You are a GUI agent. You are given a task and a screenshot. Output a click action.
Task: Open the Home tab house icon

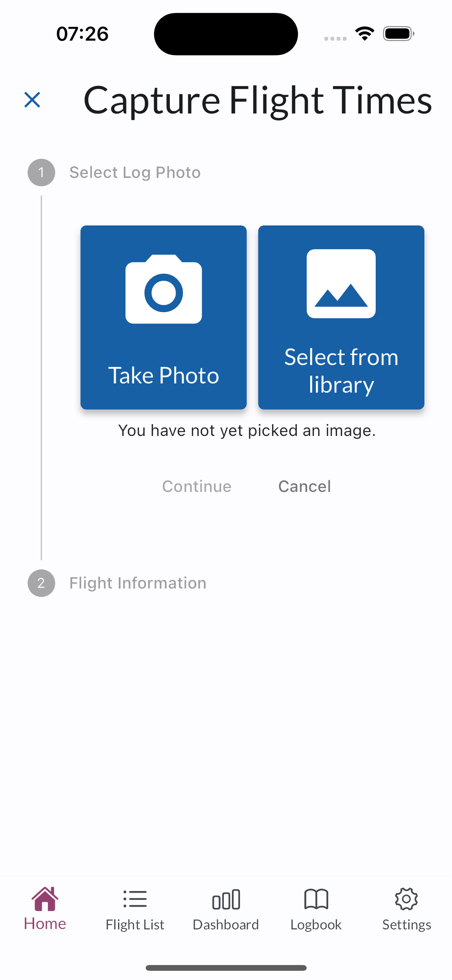[45, 899]
